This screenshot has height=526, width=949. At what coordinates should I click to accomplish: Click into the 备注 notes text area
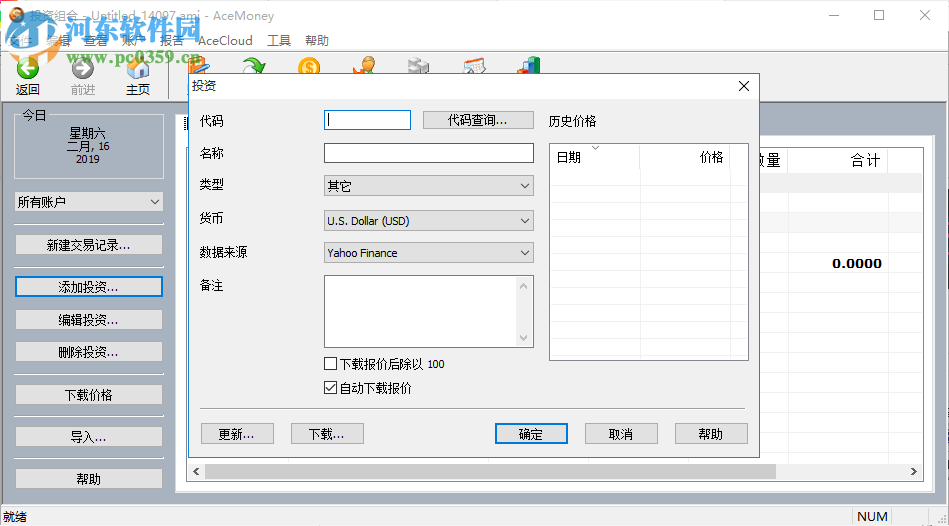421,311
